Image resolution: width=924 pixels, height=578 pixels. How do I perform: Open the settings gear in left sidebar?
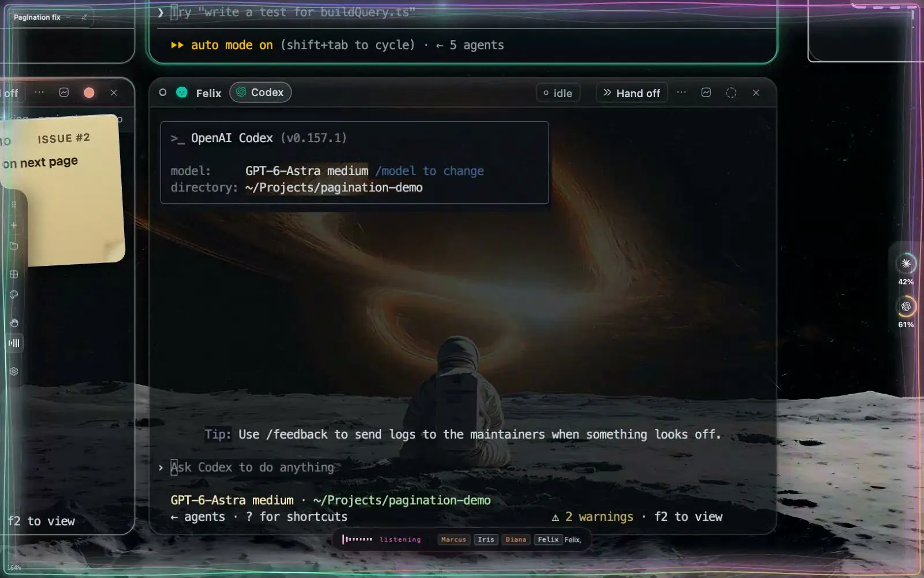[14, 371]
